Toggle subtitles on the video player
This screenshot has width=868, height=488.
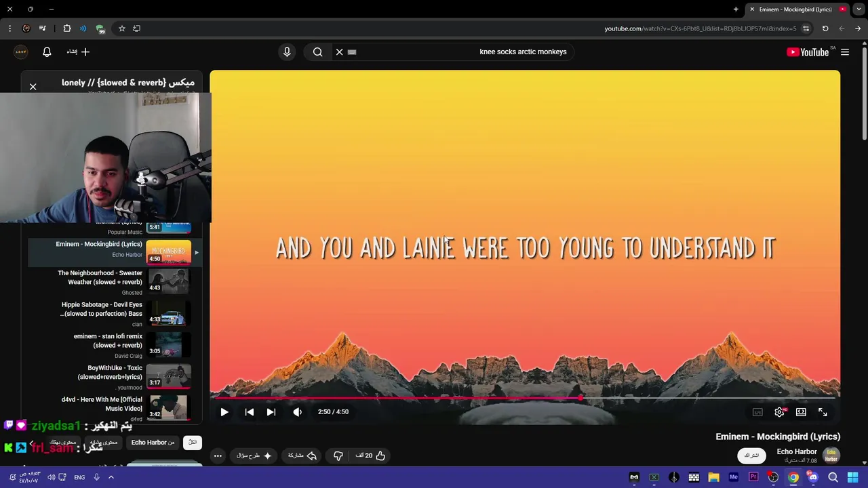[x=757, y=412]
